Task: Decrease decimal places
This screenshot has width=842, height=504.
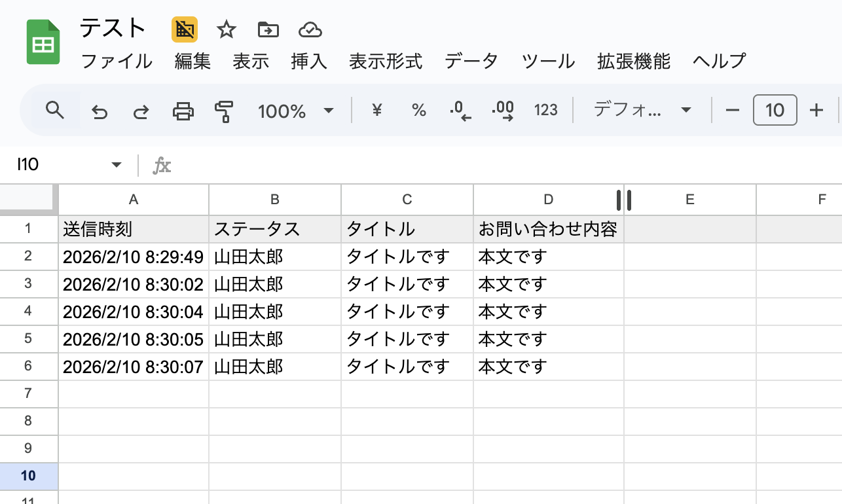Action: click(461, 111)
